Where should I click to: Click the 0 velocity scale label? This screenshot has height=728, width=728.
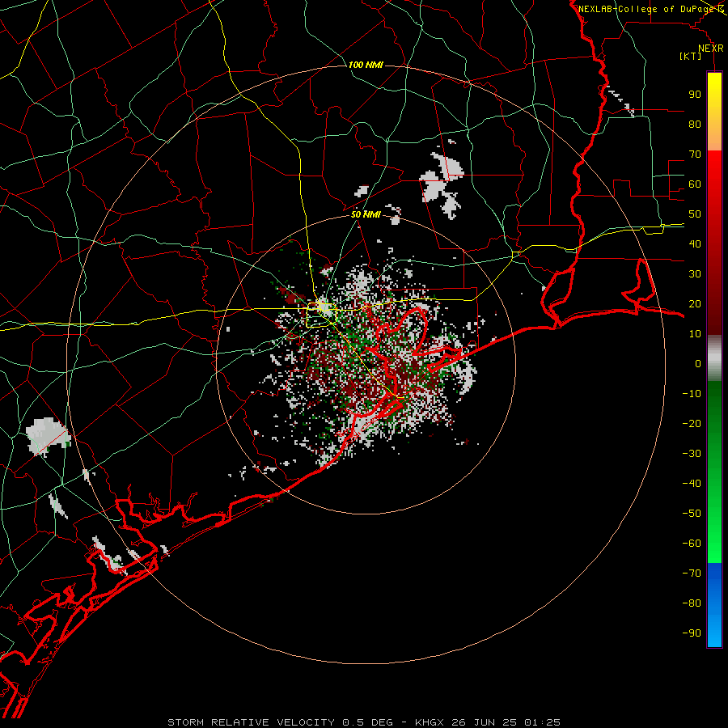coord(698,363)
